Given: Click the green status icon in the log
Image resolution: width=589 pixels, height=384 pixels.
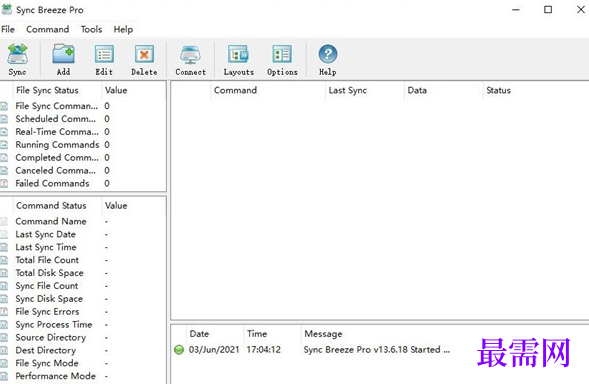Looking at the screenshot, I should tap(179, 350).
